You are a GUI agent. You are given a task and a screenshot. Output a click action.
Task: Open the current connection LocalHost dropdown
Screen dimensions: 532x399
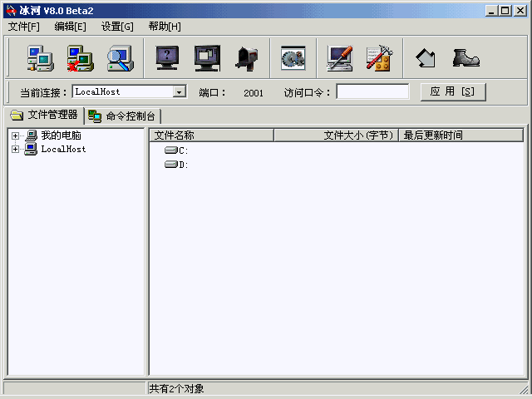coord(179,92)
